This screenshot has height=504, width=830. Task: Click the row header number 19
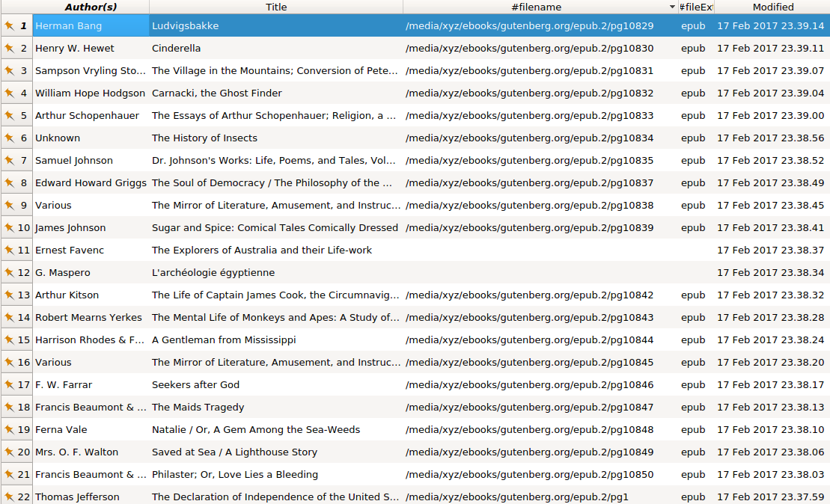23,429
